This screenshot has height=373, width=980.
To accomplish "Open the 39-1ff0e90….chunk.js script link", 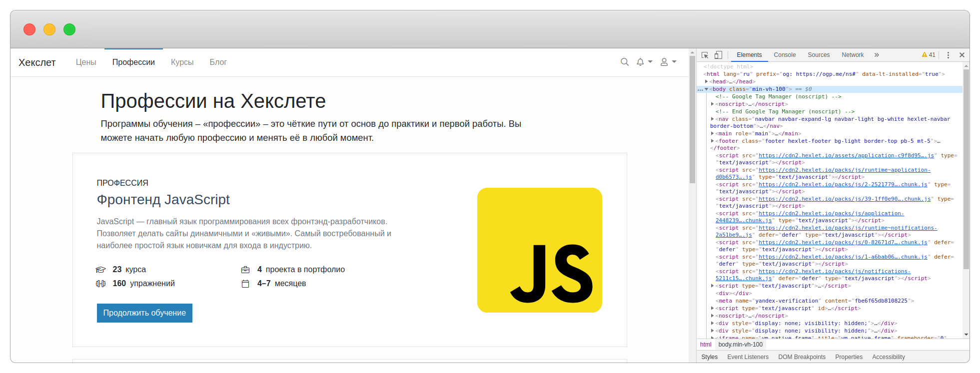I will point(845,199).
